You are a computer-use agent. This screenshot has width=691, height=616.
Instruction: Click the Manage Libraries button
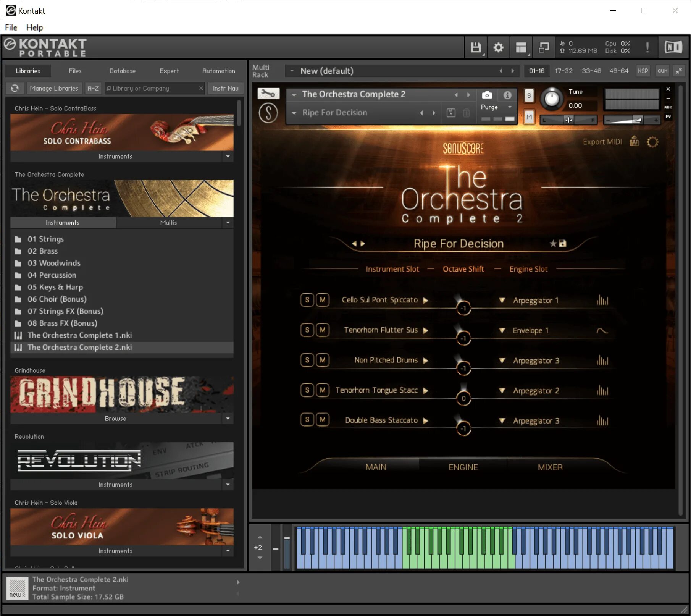54,88
